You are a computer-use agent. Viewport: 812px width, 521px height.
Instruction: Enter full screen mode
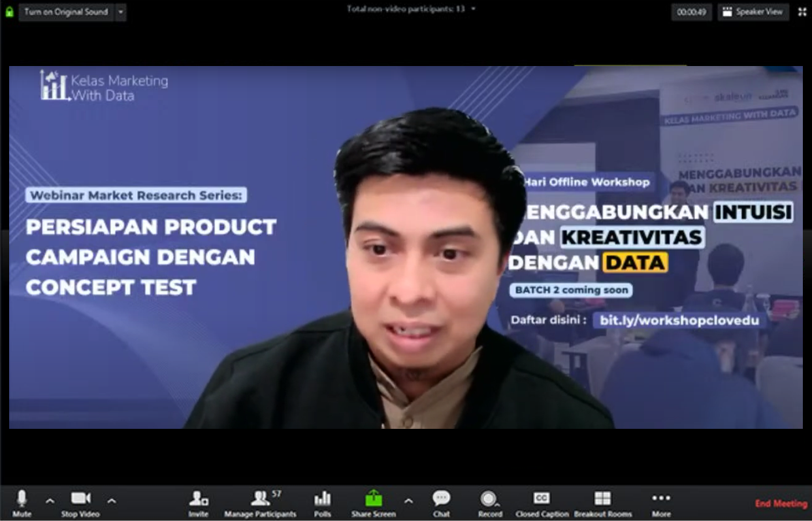(802, 12)
